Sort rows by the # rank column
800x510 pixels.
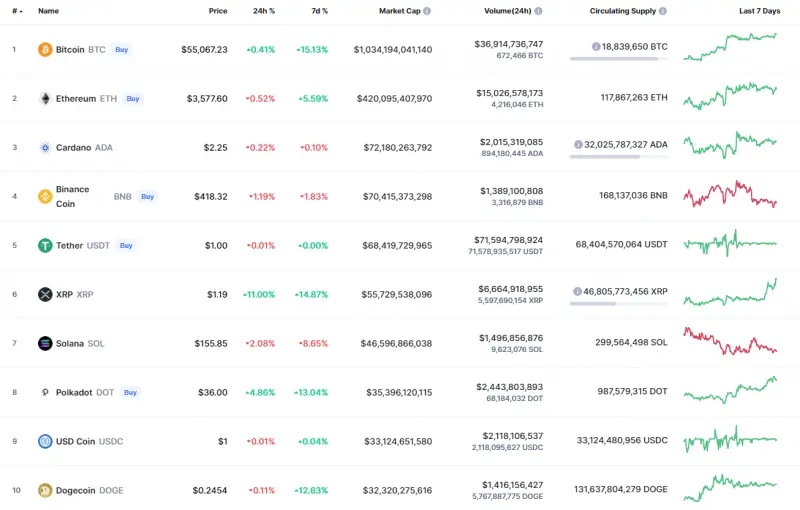[x=15, y=11]
